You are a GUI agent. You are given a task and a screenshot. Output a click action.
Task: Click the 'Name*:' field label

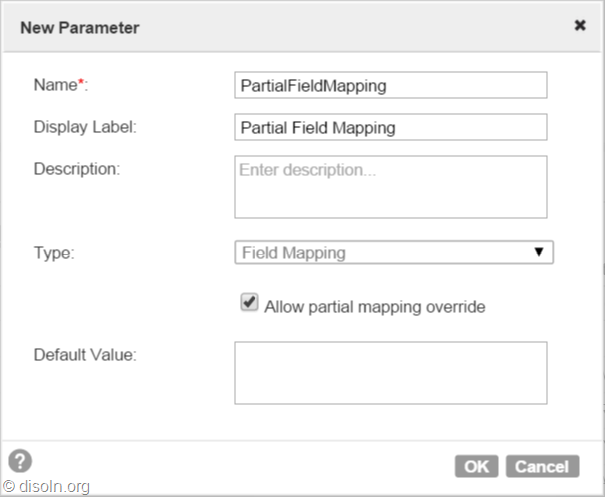pos(56,86)
